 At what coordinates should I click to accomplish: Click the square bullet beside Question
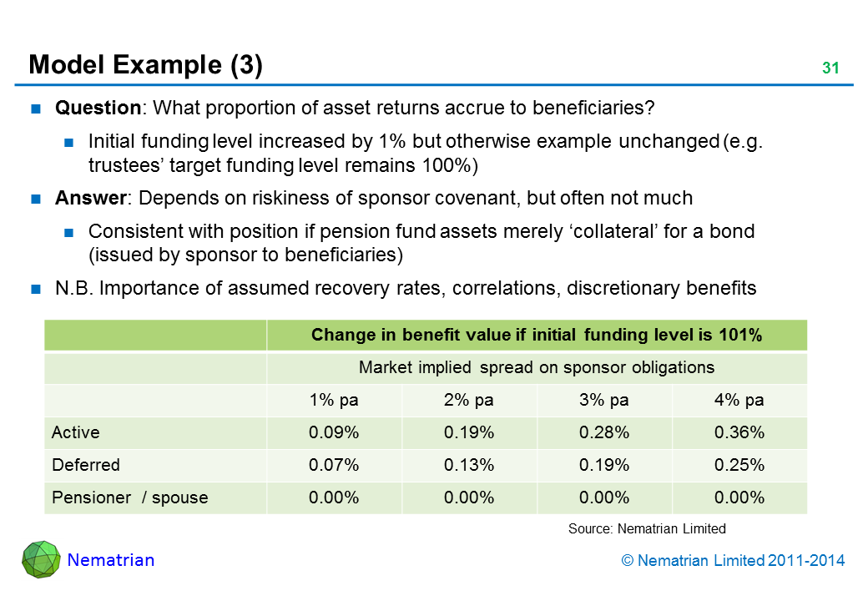(x=38, y=109)
